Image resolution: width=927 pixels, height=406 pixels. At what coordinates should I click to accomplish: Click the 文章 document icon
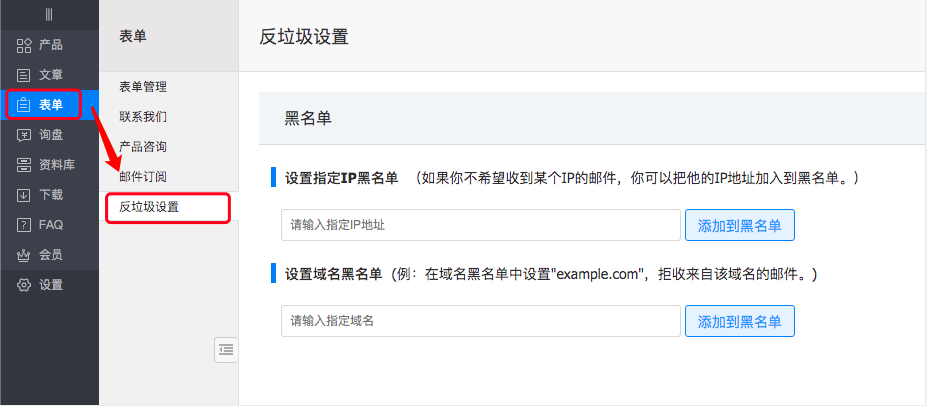point(24,75)
